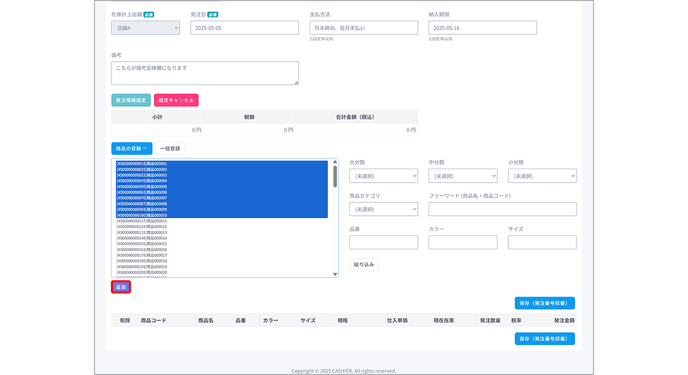Click the 支払方法 payment method field
The image size is (688, 375).
click(363, 28)
